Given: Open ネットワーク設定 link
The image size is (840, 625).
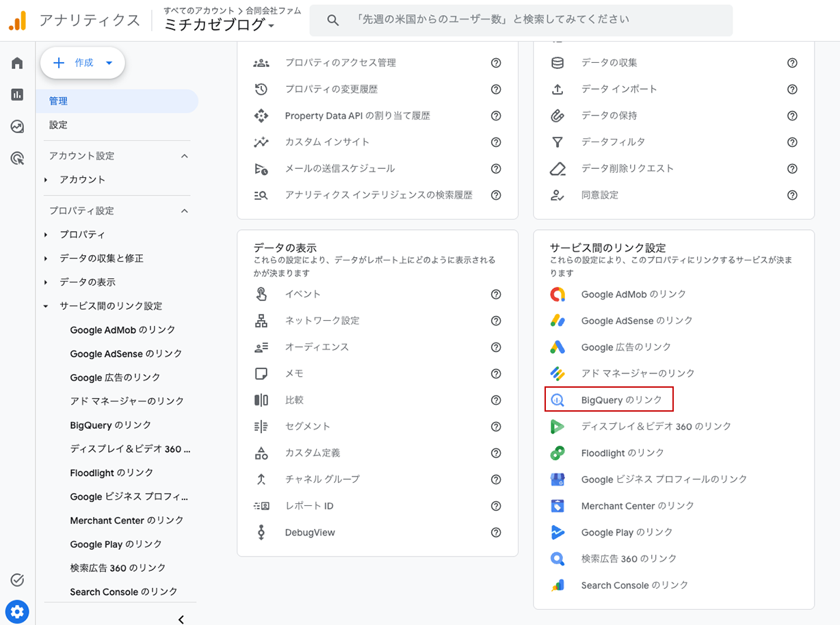Looking at the screenshot, I should [x=322, y=321].
